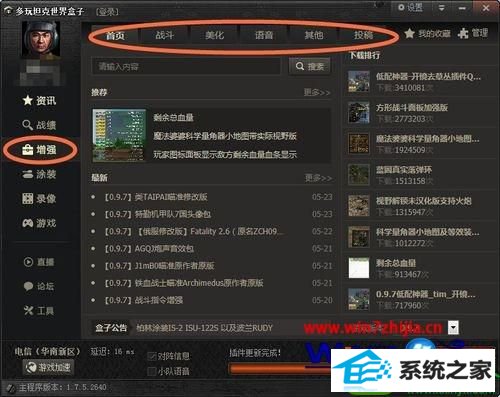
Task: Click the 电信（华南新区）server label
Action: tap(47, 351)
